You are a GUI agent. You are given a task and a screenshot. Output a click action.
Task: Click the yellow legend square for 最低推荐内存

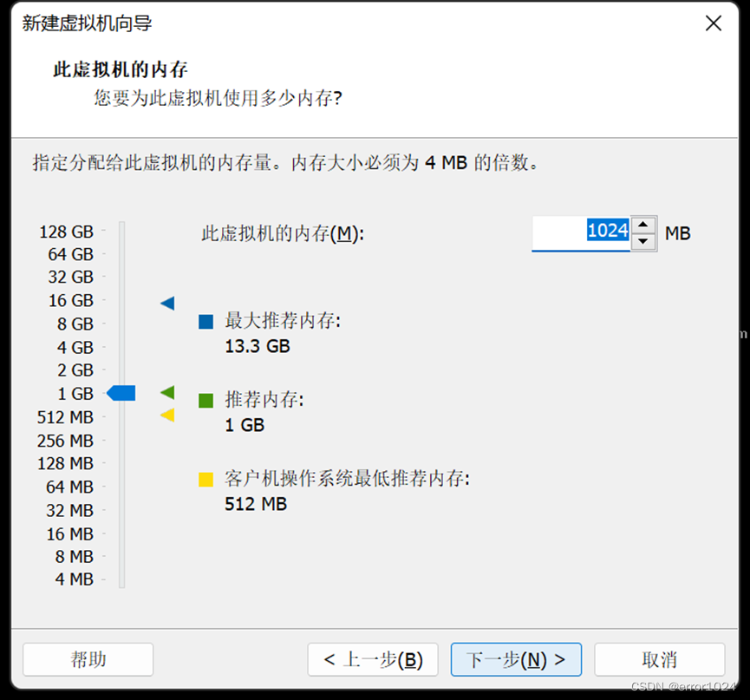point(205,479)
